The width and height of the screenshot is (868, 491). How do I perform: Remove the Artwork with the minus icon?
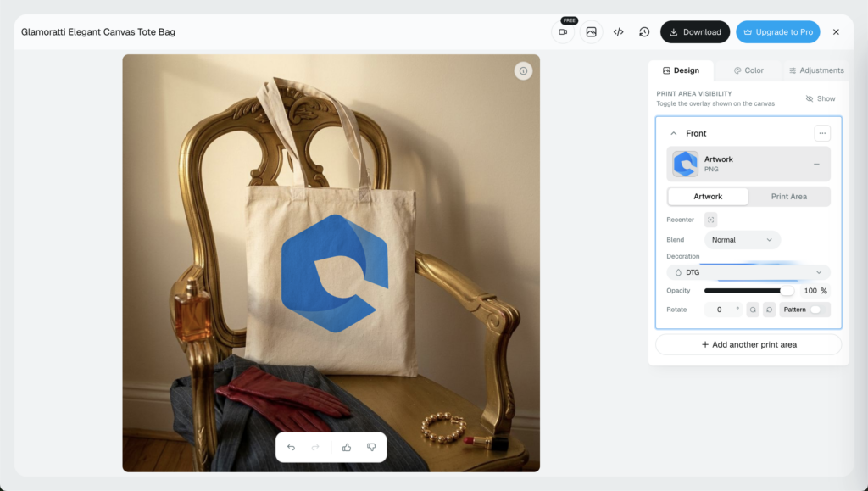pos(816,164)
